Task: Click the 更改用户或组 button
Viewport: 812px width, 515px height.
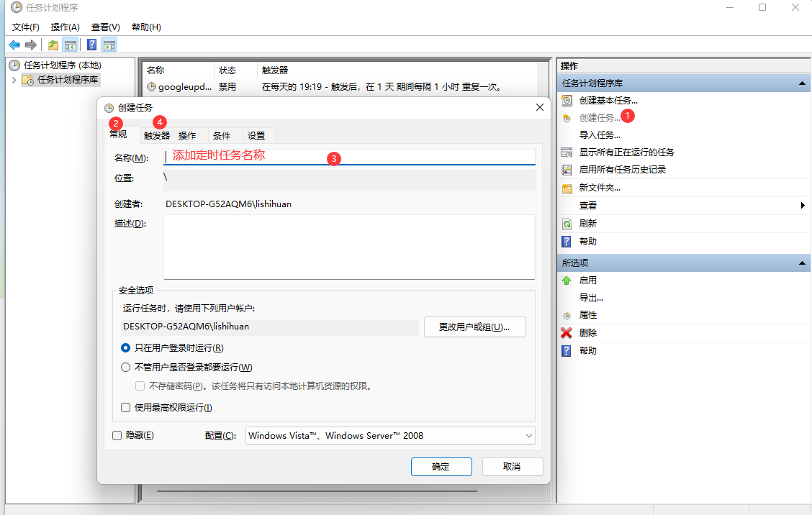Action: click(x=475, y=327)
